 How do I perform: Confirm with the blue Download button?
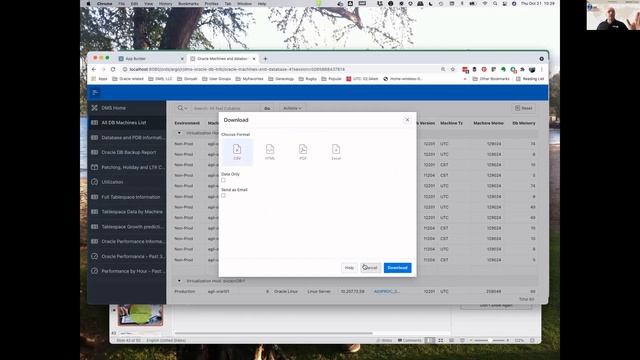pos(398,268)
